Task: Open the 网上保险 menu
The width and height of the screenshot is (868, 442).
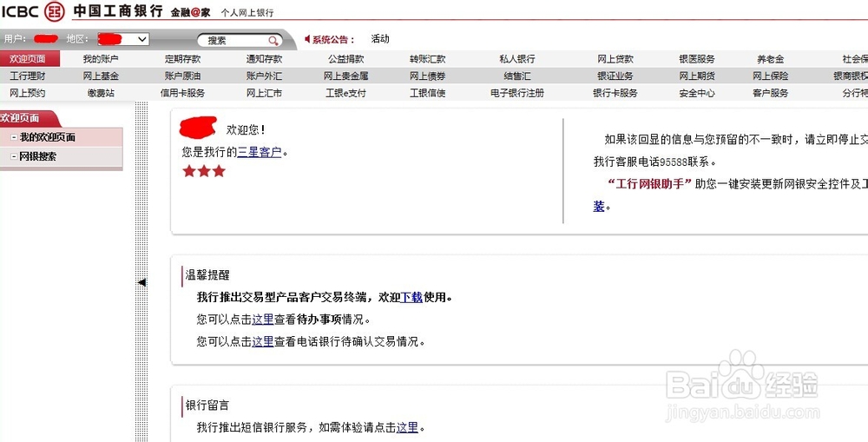Action: (771, 76)
